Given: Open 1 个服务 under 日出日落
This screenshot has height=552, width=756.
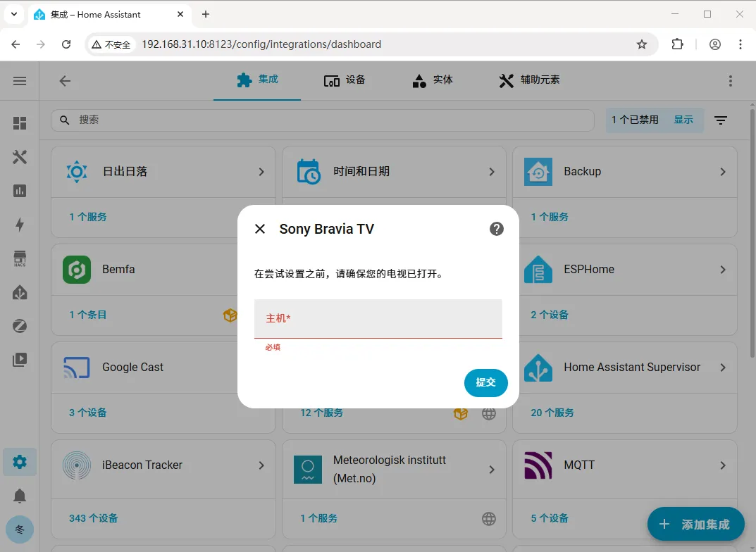Looking at the screenshot, I should [x=88, y=217].
